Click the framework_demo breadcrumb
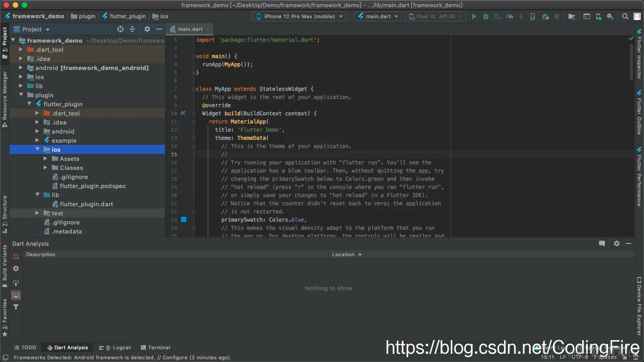This screenshot has height=362, width=644. point(35,16)
